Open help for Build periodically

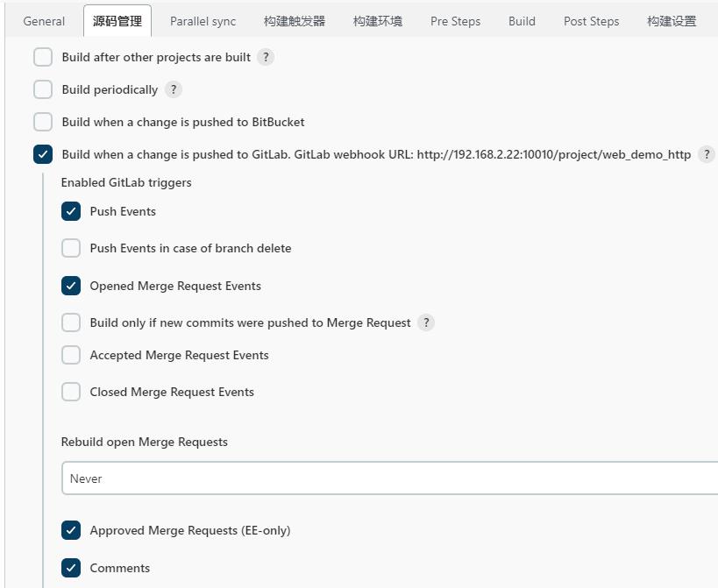173,89
